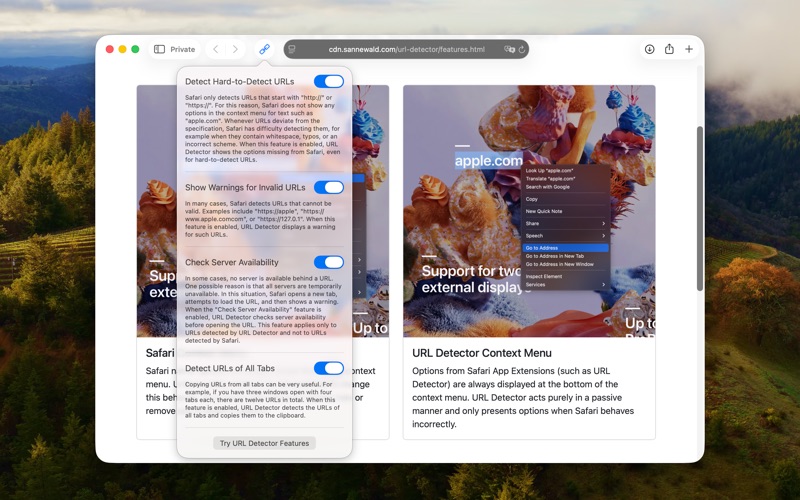Reload the page with the refresh icon
The width and height of the screenshot is (800, 500).
point(521,49)
